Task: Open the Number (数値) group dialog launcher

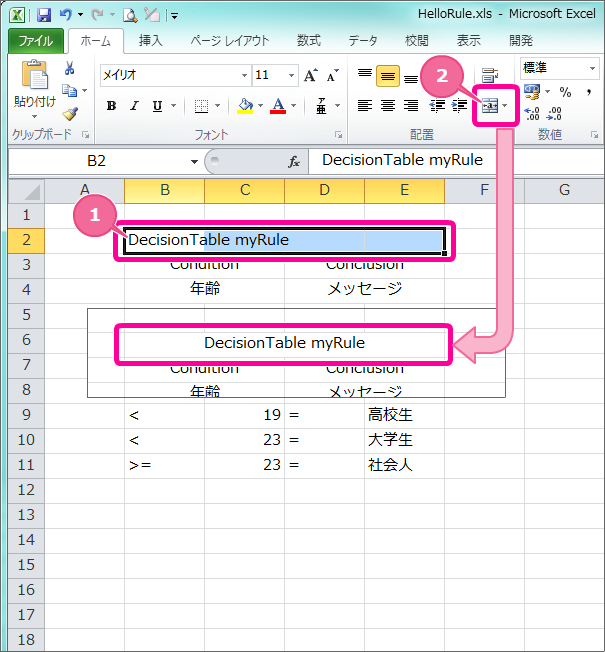Action: pos(595,134)
